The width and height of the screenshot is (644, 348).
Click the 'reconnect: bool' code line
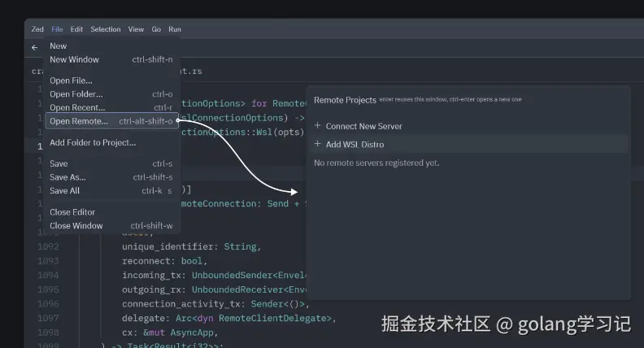pos(164,261)
